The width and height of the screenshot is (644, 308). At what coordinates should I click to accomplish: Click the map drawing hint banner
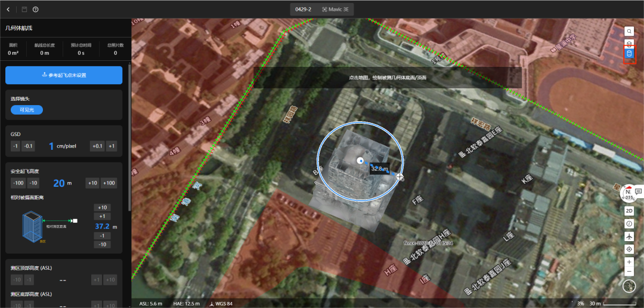pos(388,78)
